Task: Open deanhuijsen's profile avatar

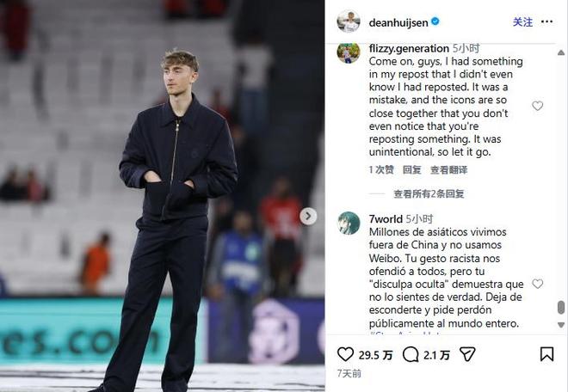Action: pyautogui.click(x=349, y=21)
